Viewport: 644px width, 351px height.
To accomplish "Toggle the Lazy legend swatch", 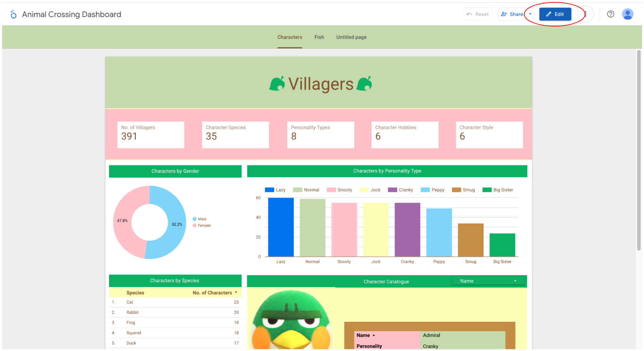I will click(x=269, y=190).
